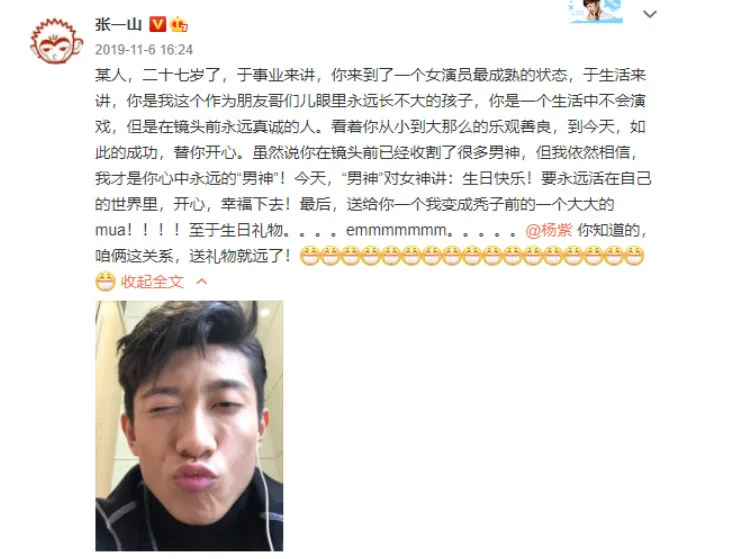Click the up chevron beside 收起全文
Screen dimensions: 733x559
coord(201,281)
